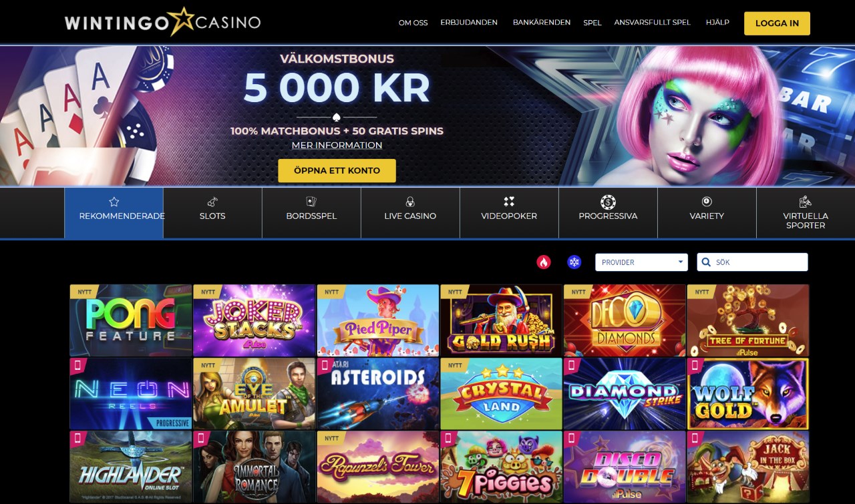Open the Progressiva jackpot chip icon category
855x504 pixels.
[x=608, y=202]
